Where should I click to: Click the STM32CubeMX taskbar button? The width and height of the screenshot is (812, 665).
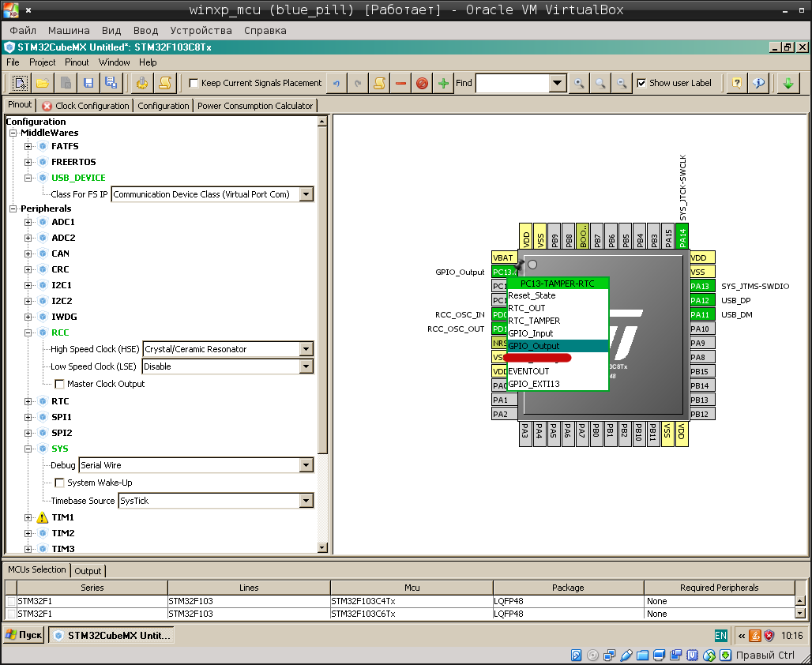pos(111,635)
